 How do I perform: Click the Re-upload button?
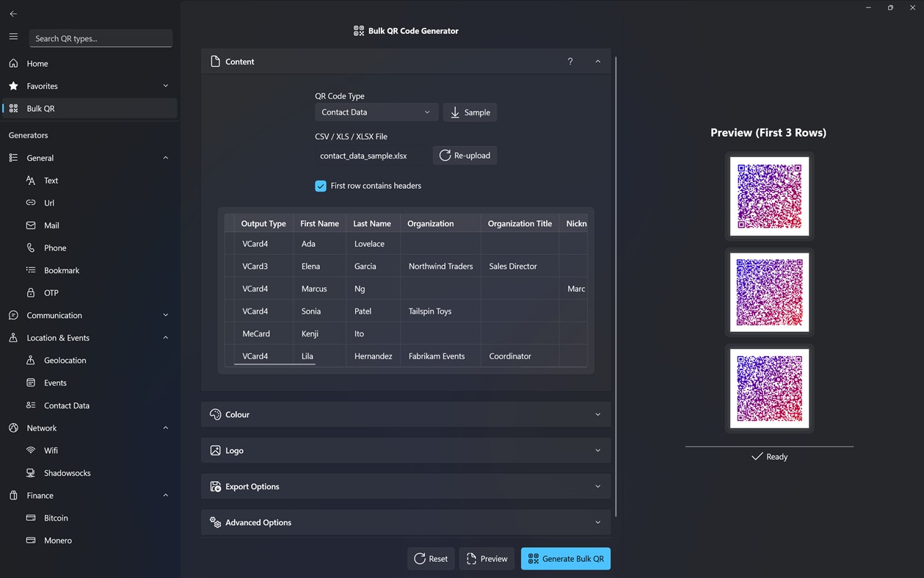464,155
